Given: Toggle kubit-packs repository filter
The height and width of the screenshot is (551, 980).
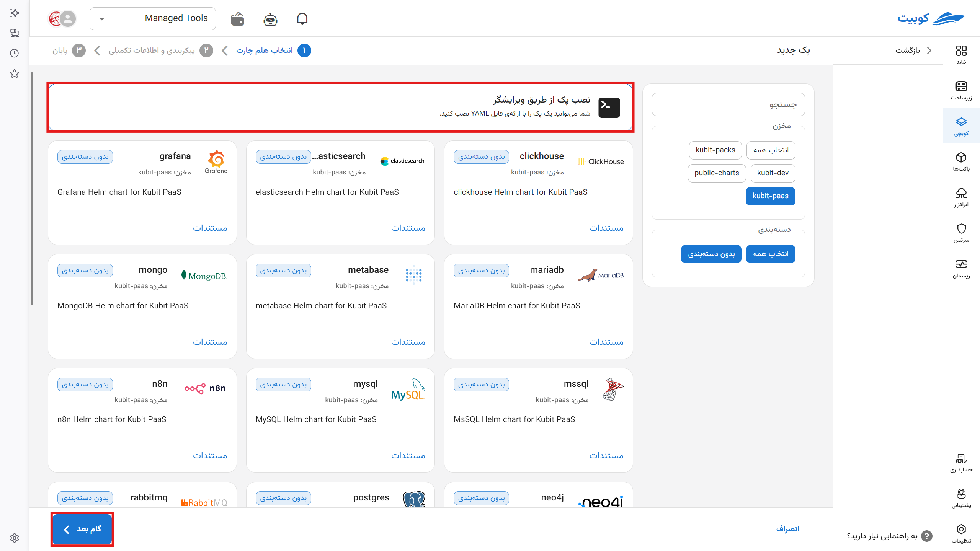Looking at the screenshot, I should pyautogui.click(x=715, y=150).
